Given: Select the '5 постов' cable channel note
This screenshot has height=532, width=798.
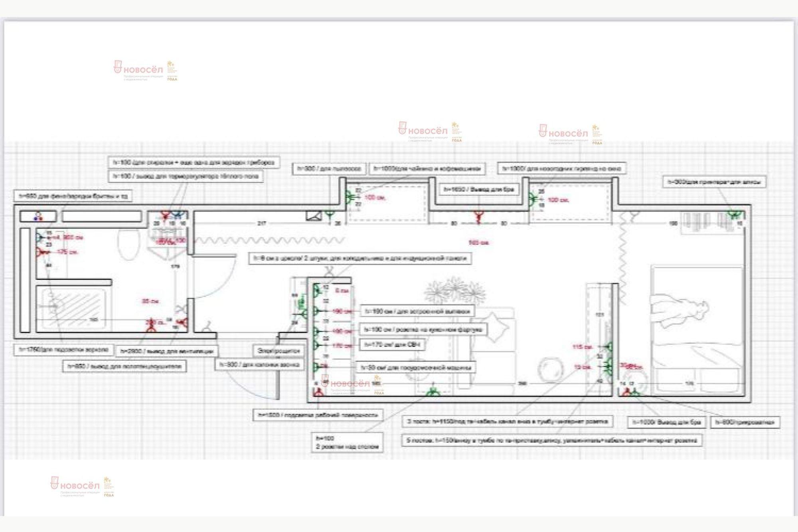Looking at the screenshot, I should tap(551, 440).
